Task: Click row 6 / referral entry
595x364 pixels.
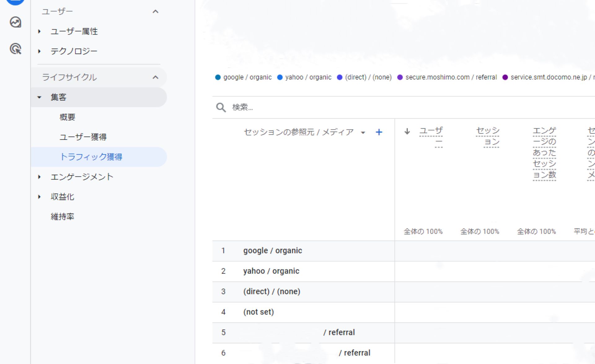Action: [x=403, y=353]
